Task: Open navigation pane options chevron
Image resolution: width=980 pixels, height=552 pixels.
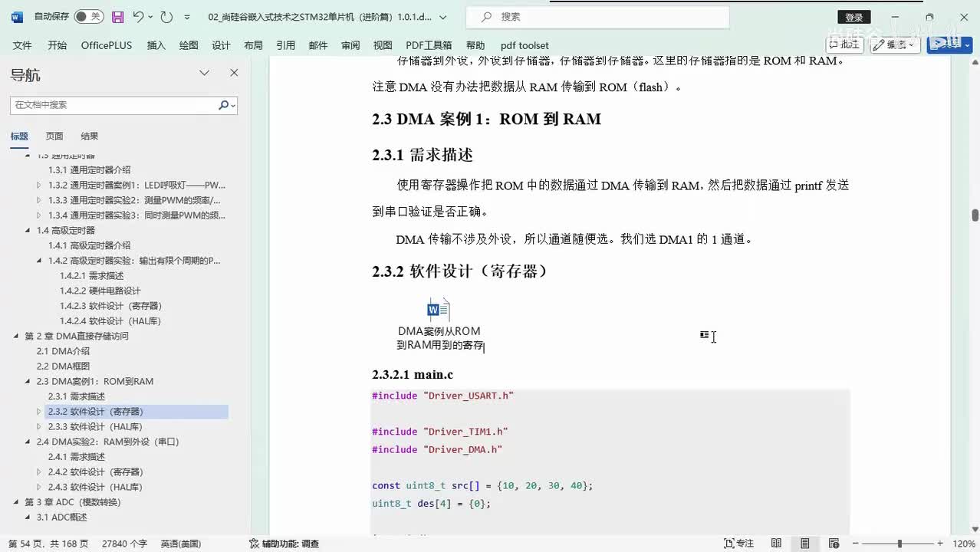Action: [204, 74]
